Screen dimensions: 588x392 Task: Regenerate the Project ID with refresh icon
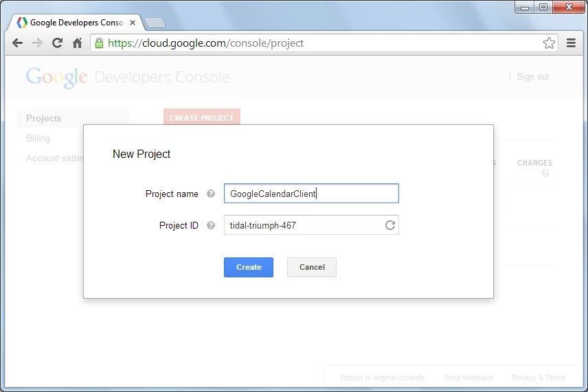[x=390, y=225]
